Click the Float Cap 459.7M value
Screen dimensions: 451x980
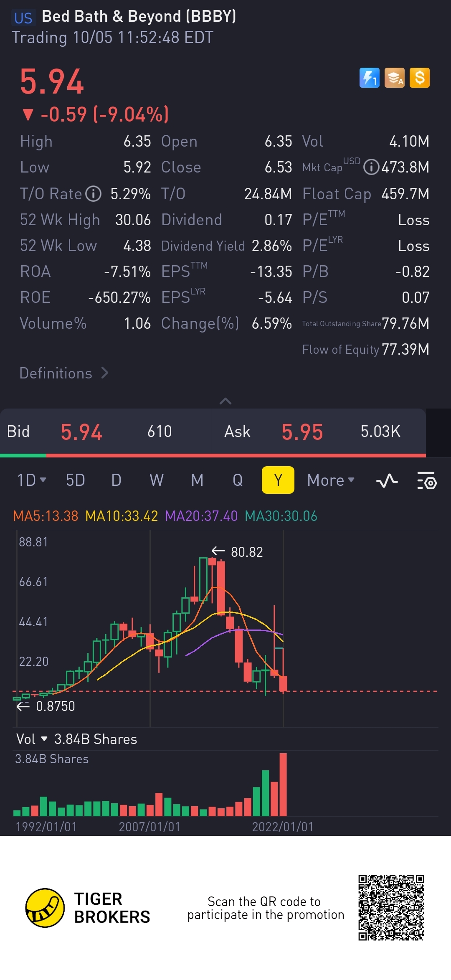(x=405, y=194)
